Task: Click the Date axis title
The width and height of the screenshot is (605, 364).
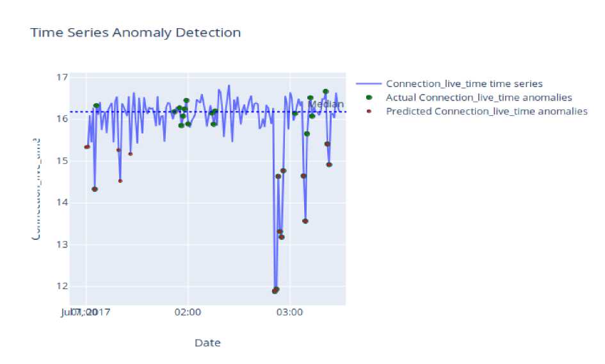Action: pos(207,342)
